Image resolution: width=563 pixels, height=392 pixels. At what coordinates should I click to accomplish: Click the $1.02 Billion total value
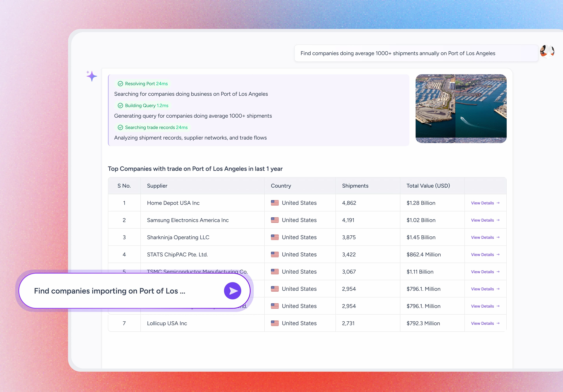421,220
